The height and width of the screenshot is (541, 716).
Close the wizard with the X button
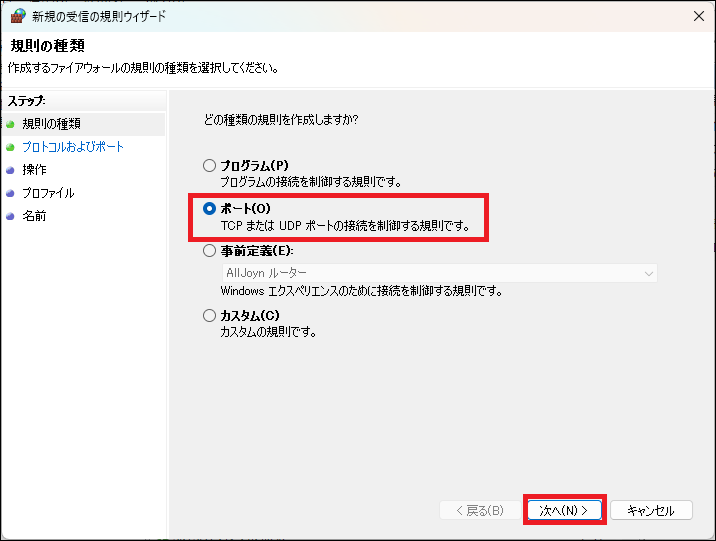click(x=699, y=16)
